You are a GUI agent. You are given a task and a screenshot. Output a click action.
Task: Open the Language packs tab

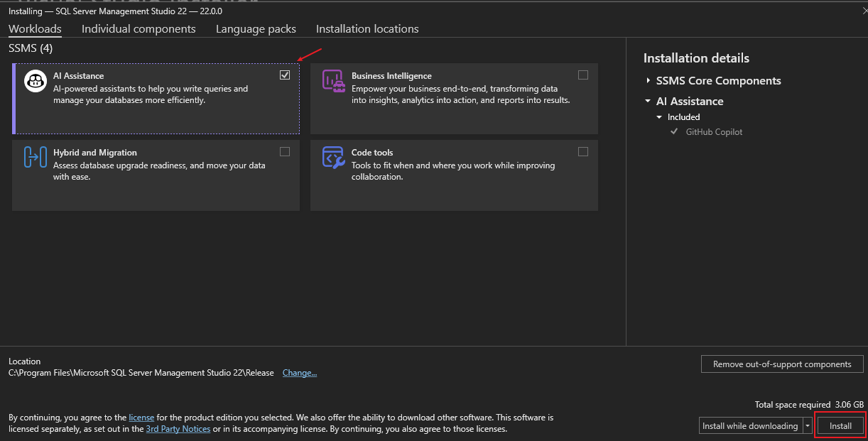256,29
